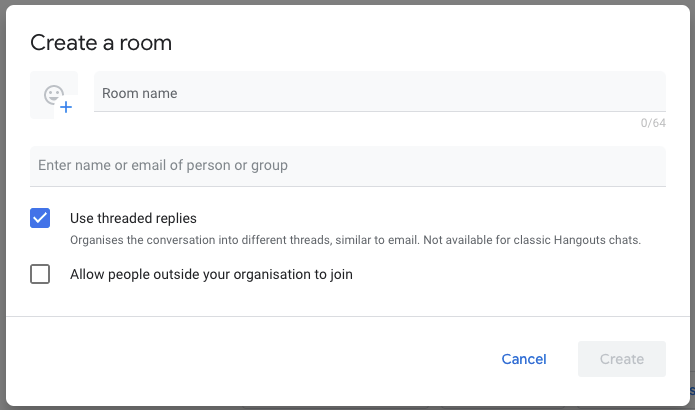Focus the Room name field
The image size is (695, 410).
(x=380, y=93)
